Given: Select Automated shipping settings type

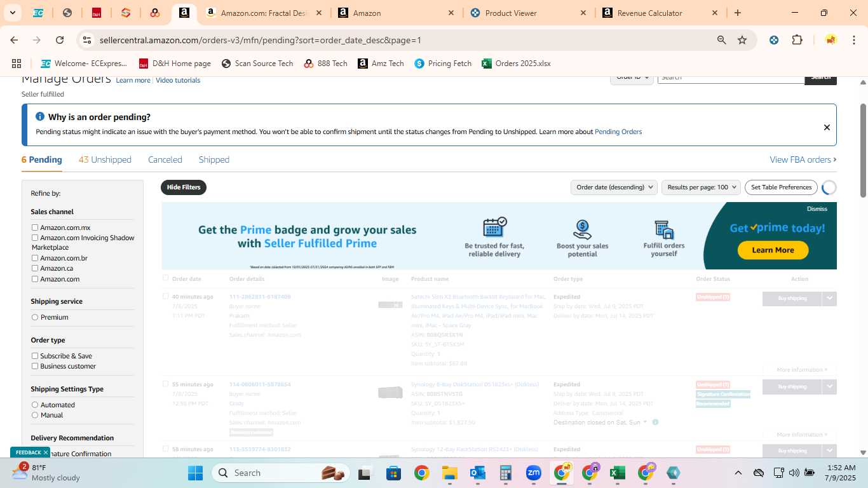Looking at the screenshot, I should point(35,405).
